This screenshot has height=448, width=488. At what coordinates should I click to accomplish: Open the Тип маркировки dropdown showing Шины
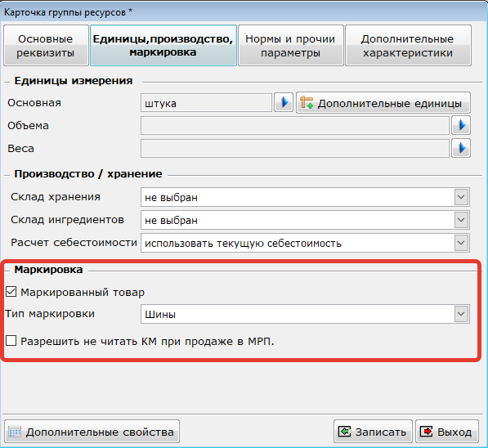(x=305, y=314)
